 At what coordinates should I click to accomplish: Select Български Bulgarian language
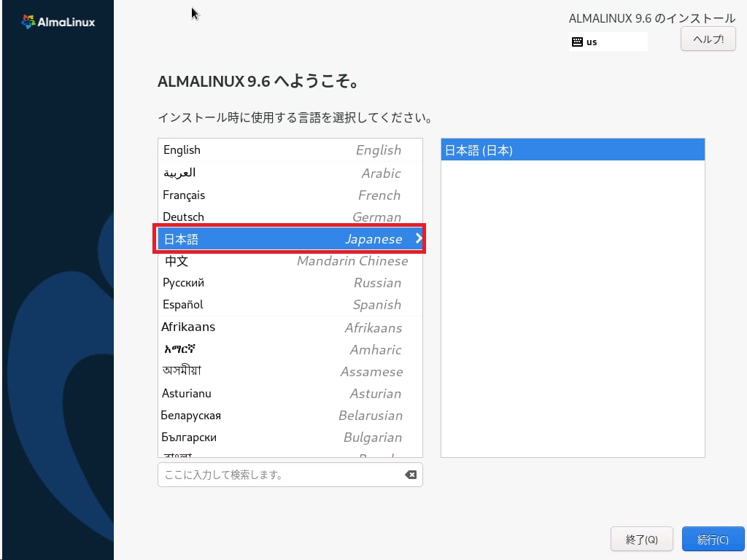pyautogui.click(x=290, y=437)
